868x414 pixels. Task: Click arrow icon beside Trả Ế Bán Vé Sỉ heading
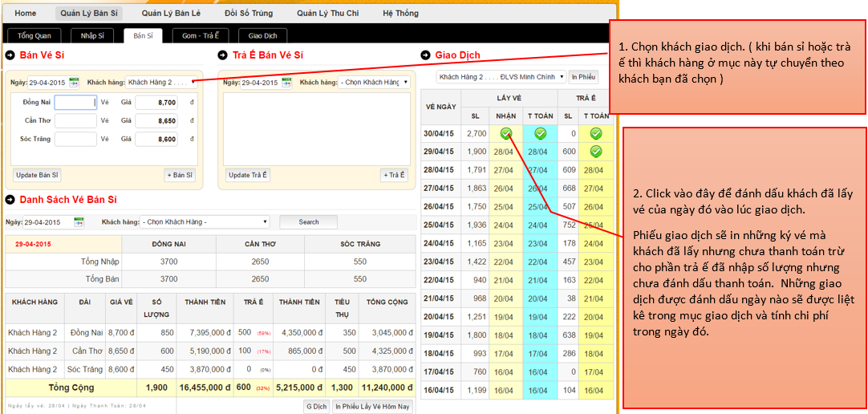[223, 55]
